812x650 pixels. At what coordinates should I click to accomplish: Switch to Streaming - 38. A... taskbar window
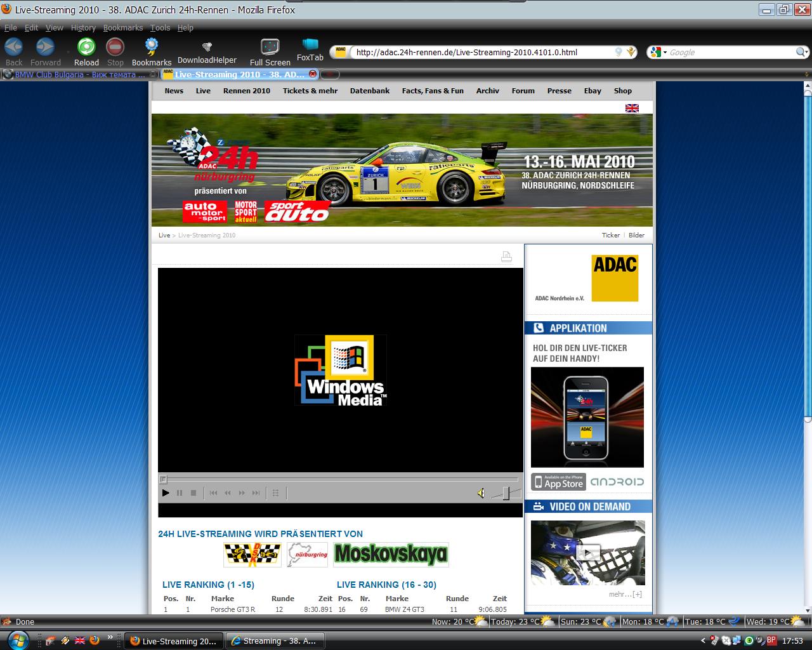point(275,641)
